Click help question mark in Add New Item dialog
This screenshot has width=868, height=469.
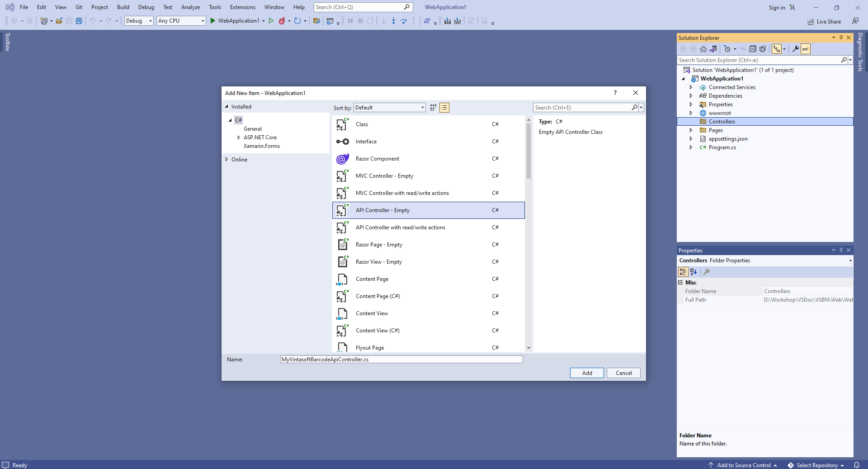615,93
